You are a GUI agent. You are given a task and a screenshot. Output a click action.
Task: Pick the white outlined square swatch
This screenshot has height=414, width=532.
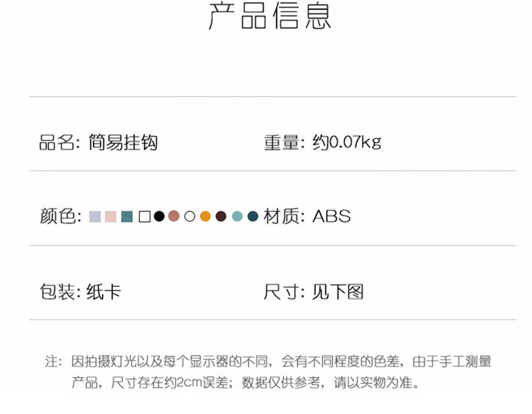pos(144,216)
